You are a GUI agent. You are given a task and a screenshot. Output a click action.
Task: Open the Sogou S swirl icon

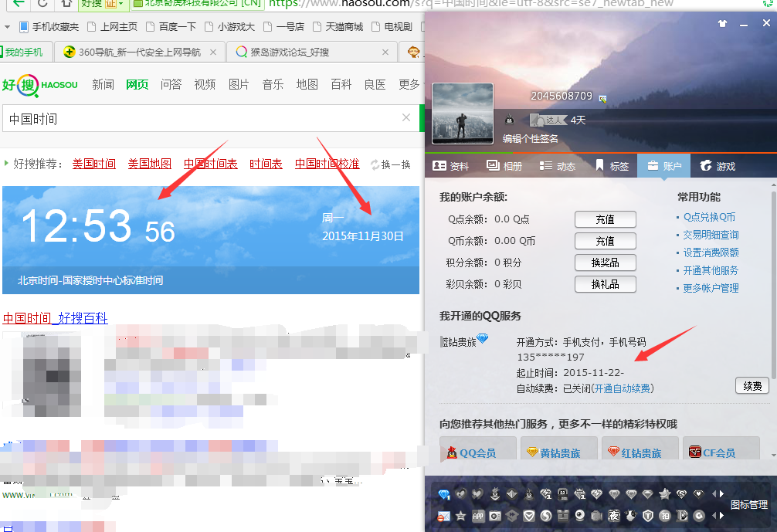[546, 516]
